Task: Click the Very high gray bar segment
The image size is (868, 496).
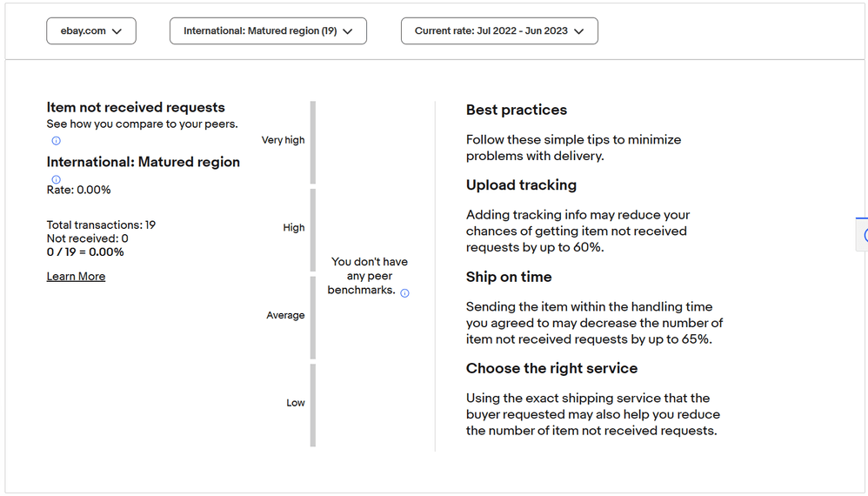Action: pyautogui.click(x=313, y=142)
